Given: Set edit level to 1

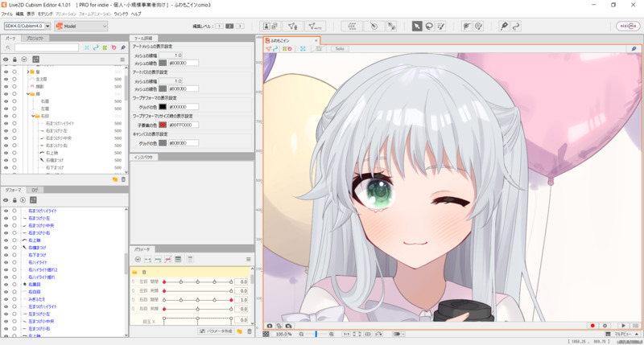Looking at the screenshot, I should click(x=219, y=27).
